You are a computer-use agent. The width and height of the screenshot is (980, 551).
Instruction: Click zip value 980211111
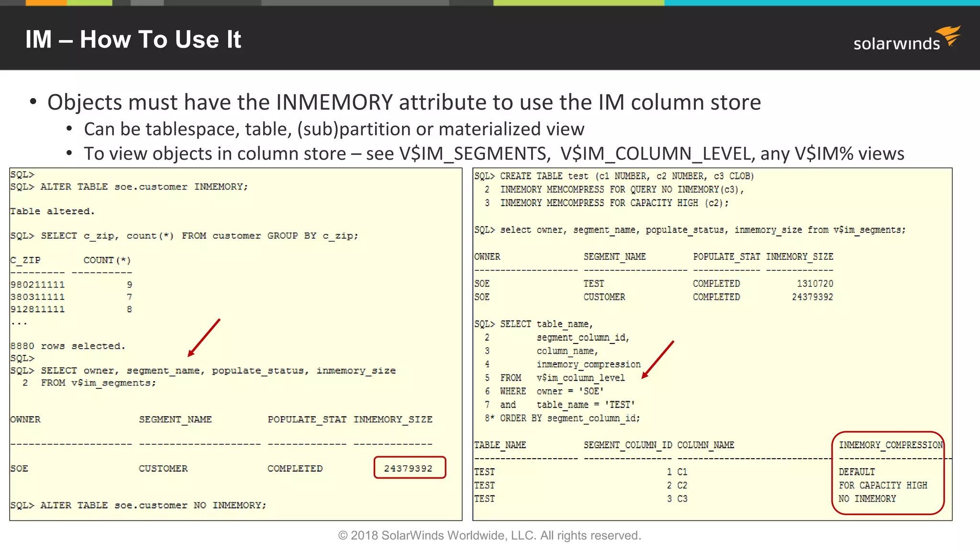[x=37, y=285]
